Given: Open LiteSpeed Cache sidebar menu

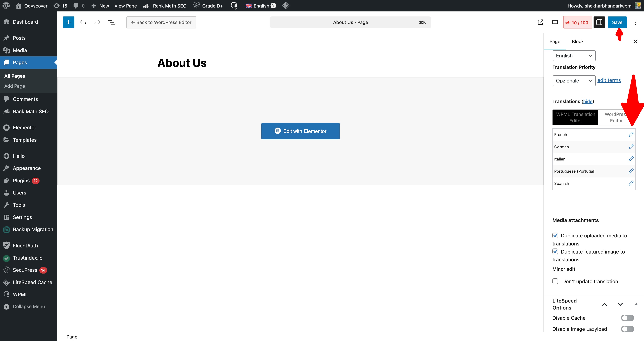Looking at the screenshot, I should 28,282.
